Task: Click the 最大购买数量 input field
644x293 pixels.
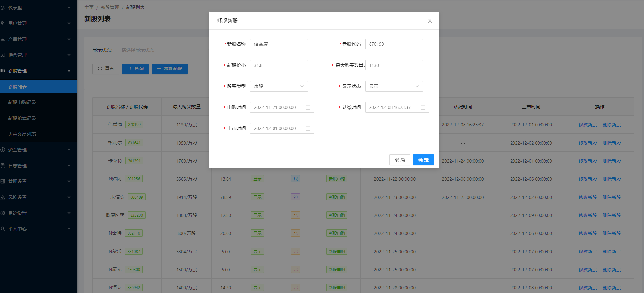Action: pyautogui.click(x=394, y=65)
